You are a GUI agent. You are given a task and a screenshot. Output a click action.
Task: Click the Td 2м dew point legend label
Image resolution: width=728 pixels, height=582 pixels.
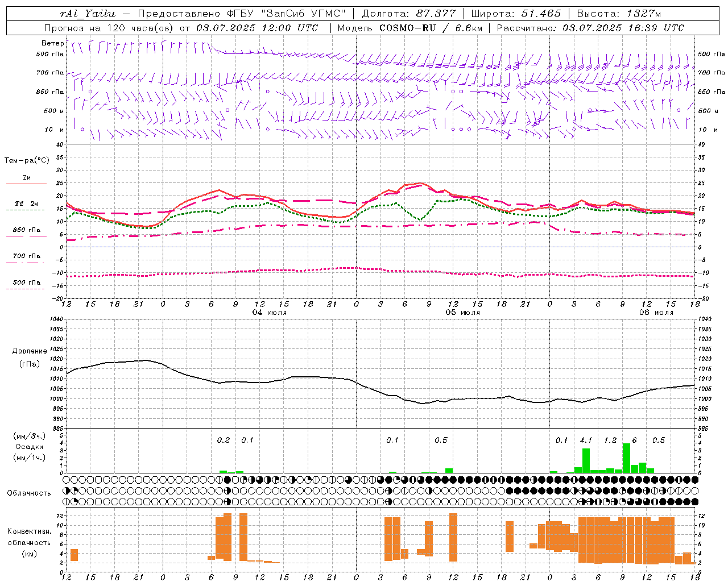pos(27,203)
